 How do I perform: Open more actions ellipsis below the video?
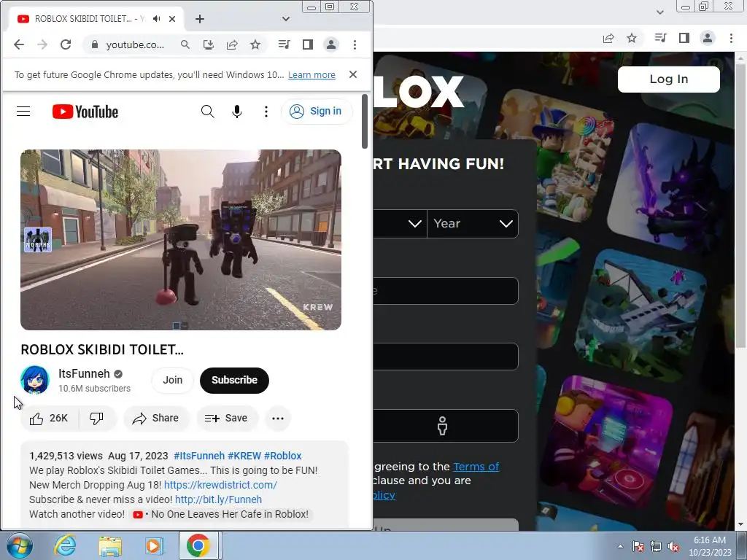click(x=278, y=418)
